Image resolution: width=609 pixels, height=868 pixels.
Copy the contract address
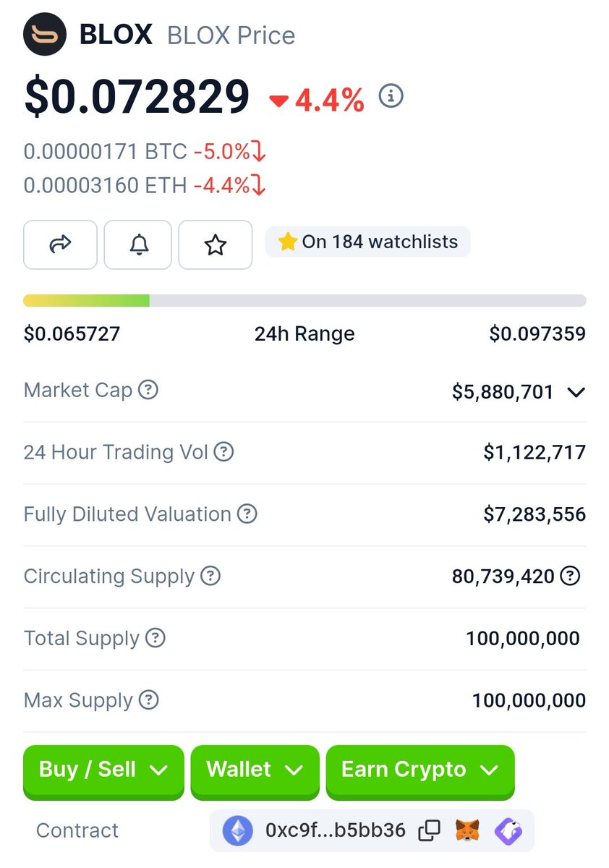[x=430, y=830]
